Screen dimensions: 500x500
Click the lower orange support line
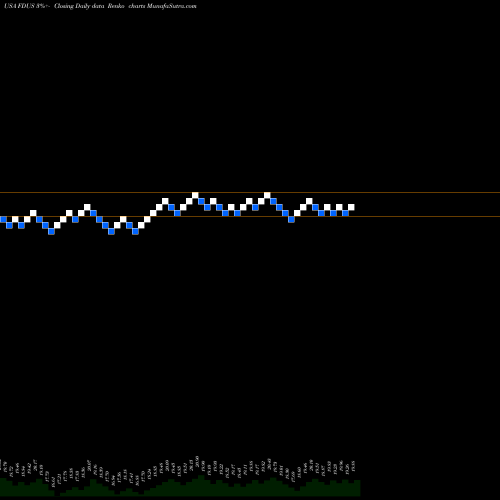tap(250, 217)
